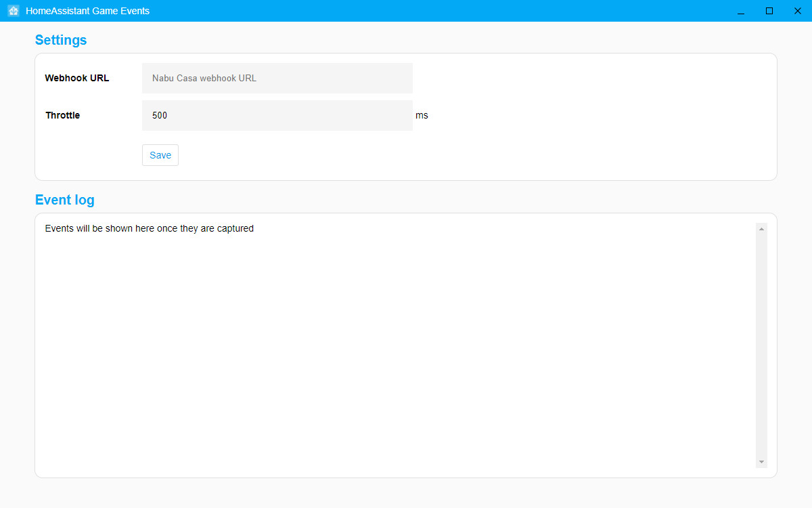Click into the Throttle value field
This screenshot has height=508, width=812.
click(x=277, y=115)
